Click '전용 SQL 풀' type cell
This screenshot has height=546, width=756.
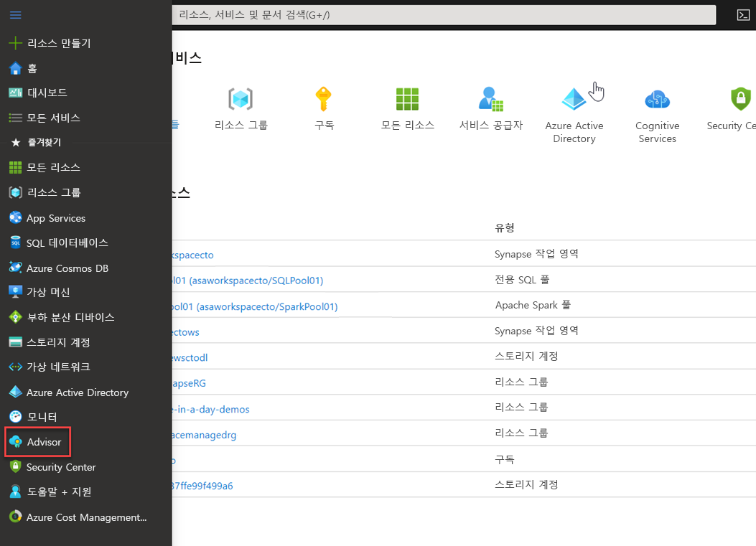(522, 280)
